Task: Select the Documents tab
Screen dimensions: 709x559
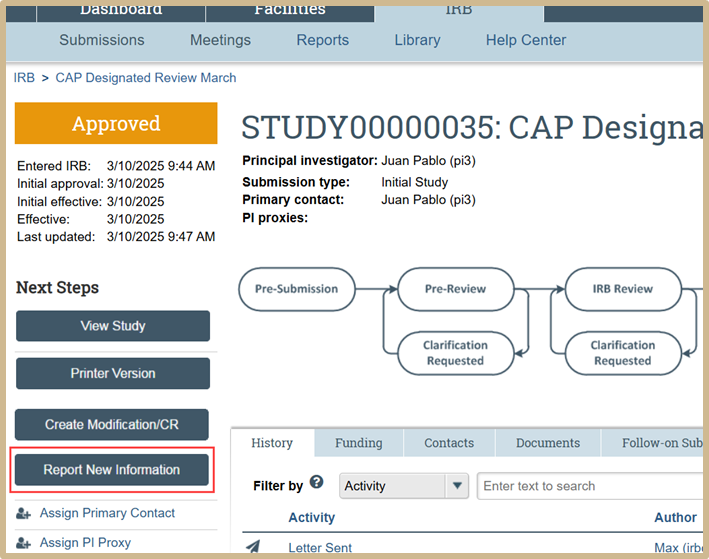Action: (x=547, y=443)
